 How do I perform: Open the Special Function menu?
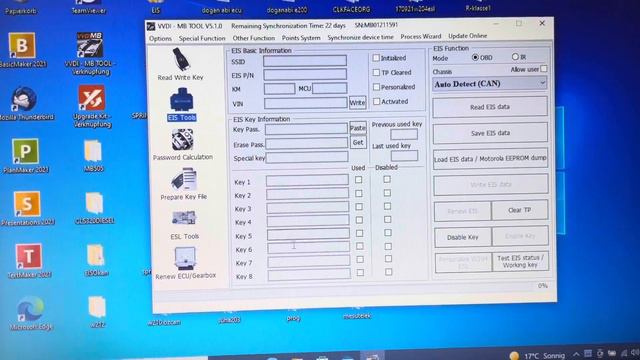202,38
